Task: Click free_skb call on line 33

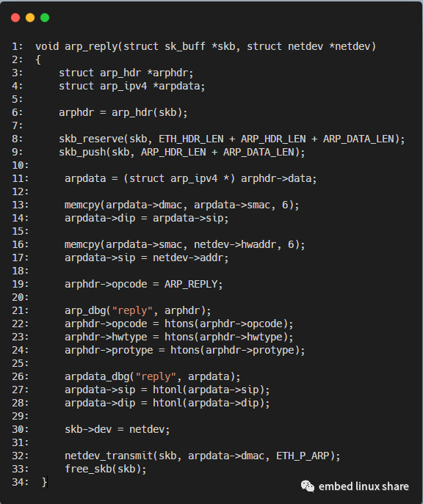Action: (x=88, y=469)
